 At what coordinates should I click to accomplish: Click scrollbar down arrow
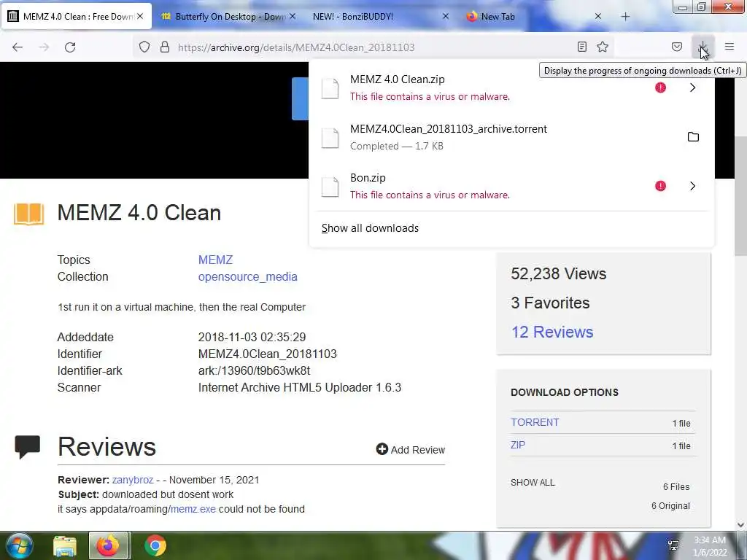[741, 525]
